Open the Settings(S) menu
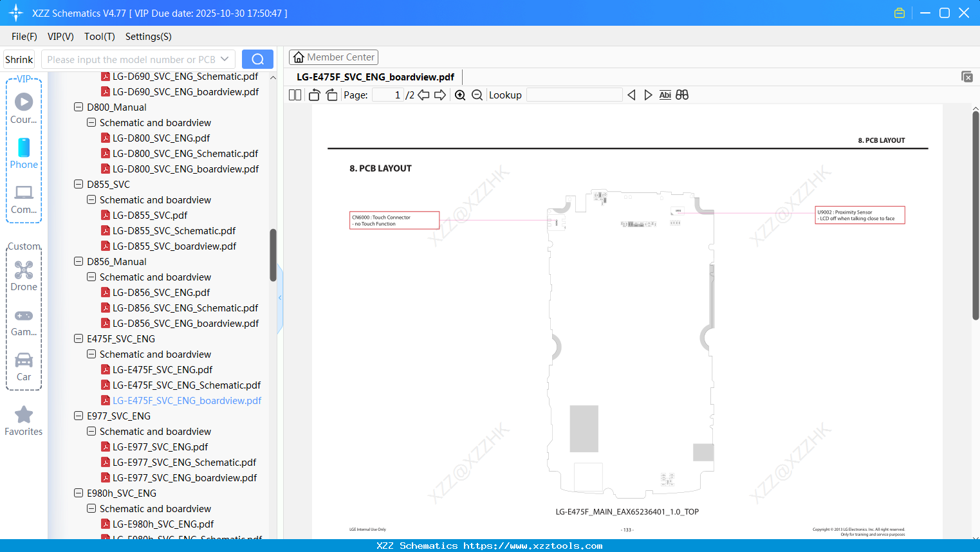The image size is (980, 552). coord(149,37)
